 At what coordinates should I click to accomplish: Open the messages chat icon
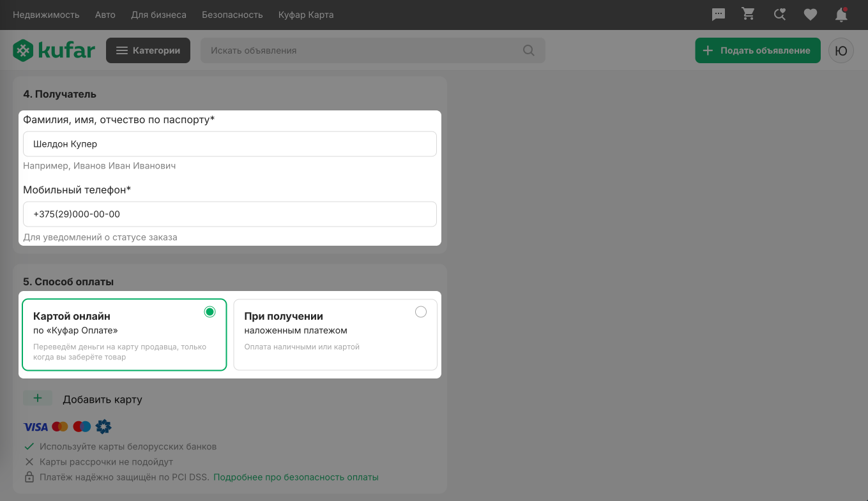(x=719, y=15)
